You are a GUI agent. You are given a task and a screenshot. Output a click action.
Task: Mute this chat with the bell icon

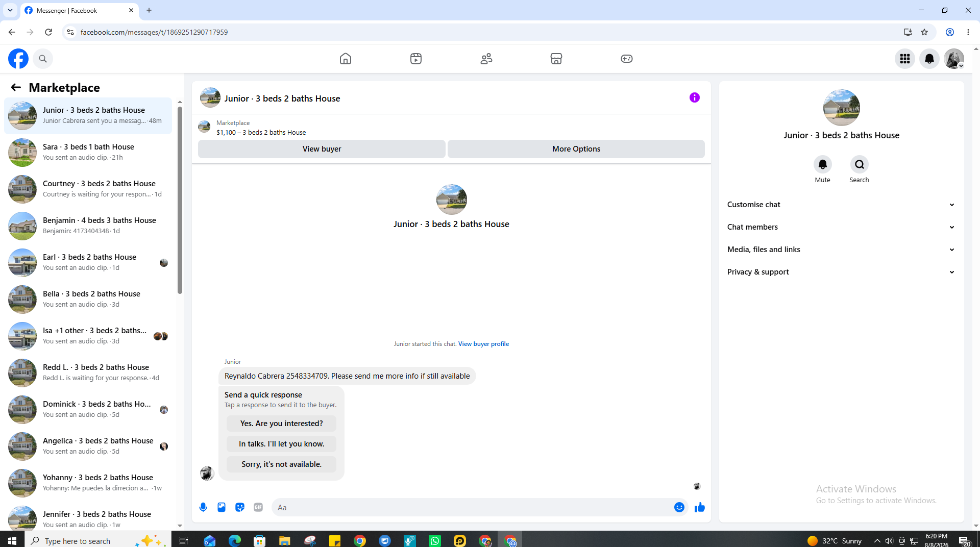tap(823, 164)
